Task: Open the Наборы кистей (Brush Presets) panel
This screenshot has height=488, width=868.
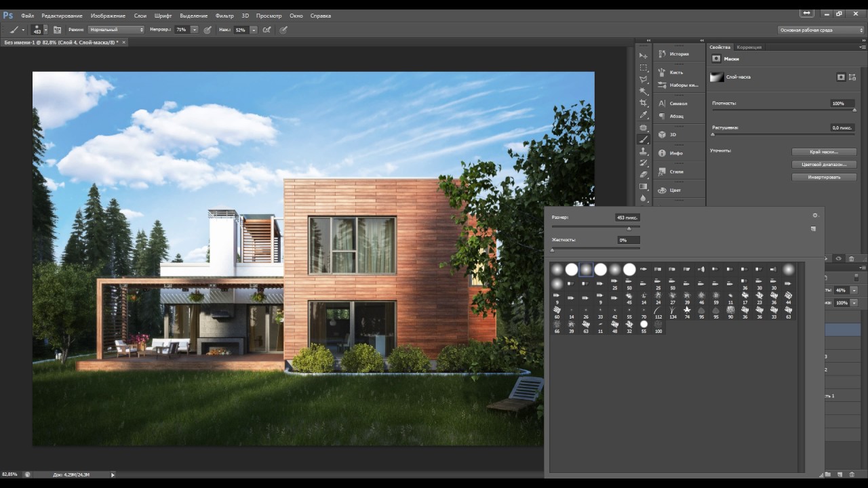Action: (679, 85)
